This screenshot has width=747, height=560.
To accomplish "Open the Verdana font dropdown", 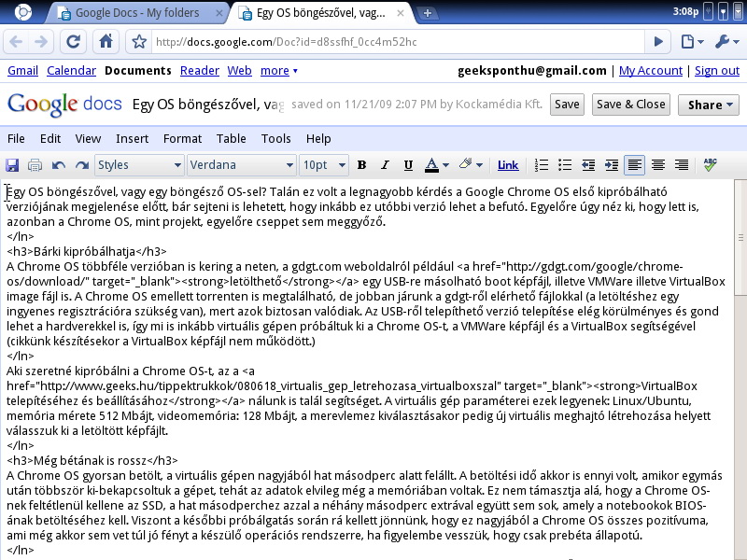I will tap(241, 165).
